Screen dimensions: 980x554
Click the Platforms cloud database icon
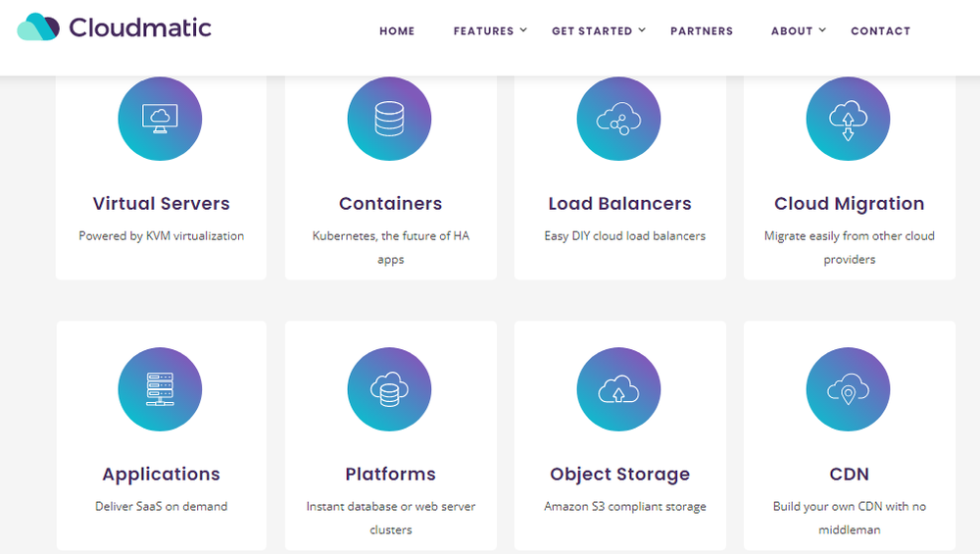tap(389, 389)
